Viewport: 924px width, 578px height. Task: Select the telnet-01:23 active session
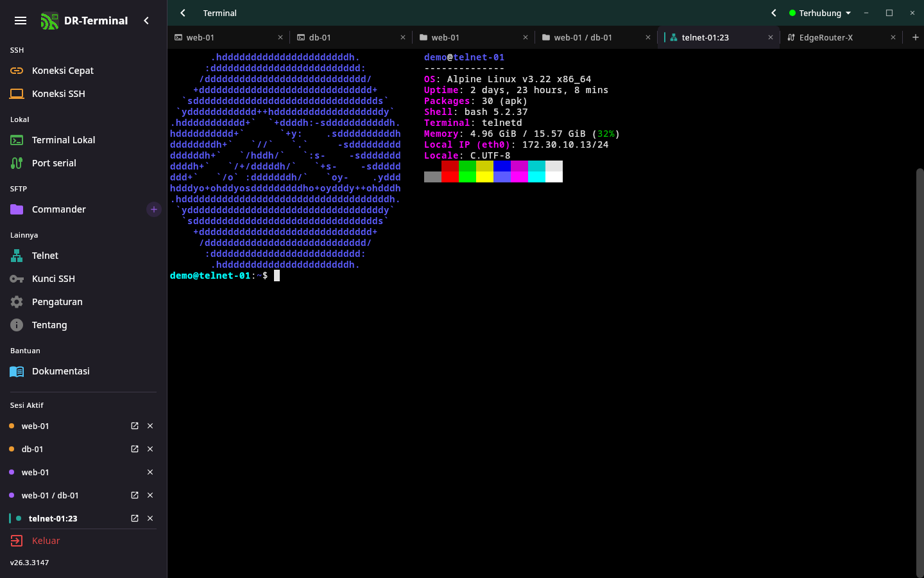click(64, 518)
